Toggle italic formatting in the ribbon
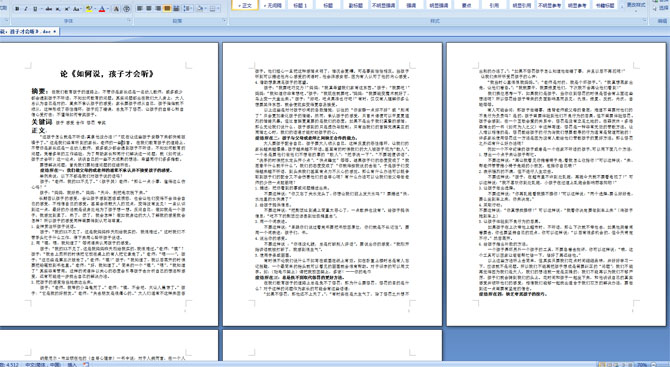The width and height of the screenshot is (670, 367). [x=26, y=9]
